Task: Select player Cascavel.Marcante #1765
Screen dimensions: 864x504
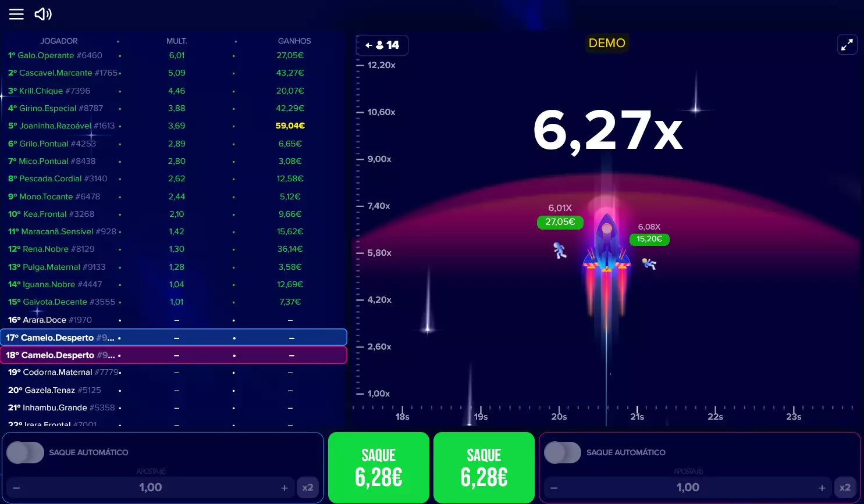Action: (63, 73)
